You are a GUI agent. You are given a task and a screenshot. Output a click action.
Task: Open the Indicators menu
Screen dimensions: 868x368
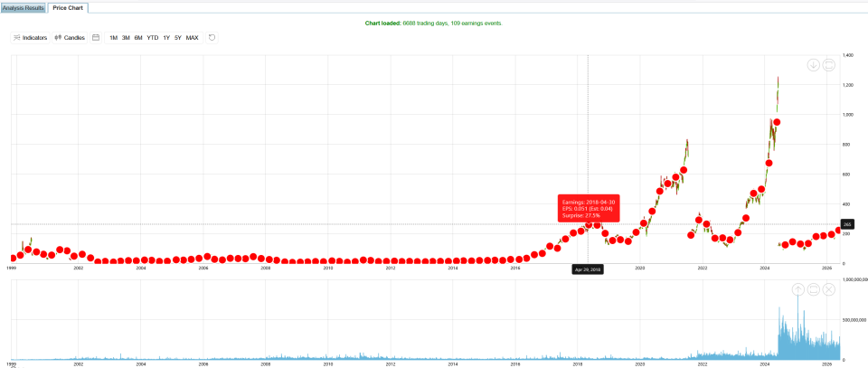pyautogui.click(x=31, y=38)
